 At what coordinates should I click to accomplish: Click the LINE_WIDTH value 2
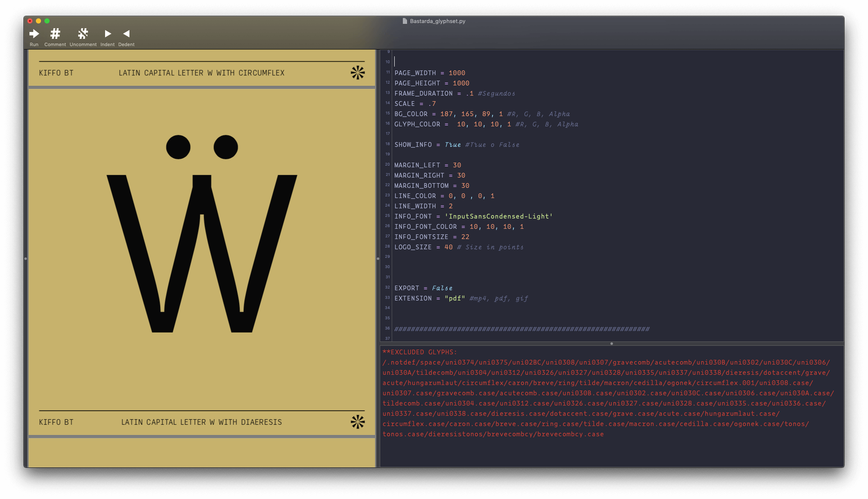(x=451, y=206)
